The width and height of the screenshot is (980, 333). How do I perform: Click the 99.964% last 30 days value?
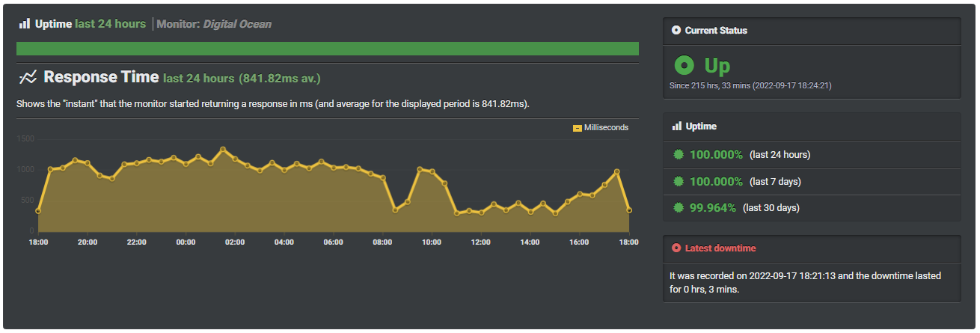click(712, 207)
